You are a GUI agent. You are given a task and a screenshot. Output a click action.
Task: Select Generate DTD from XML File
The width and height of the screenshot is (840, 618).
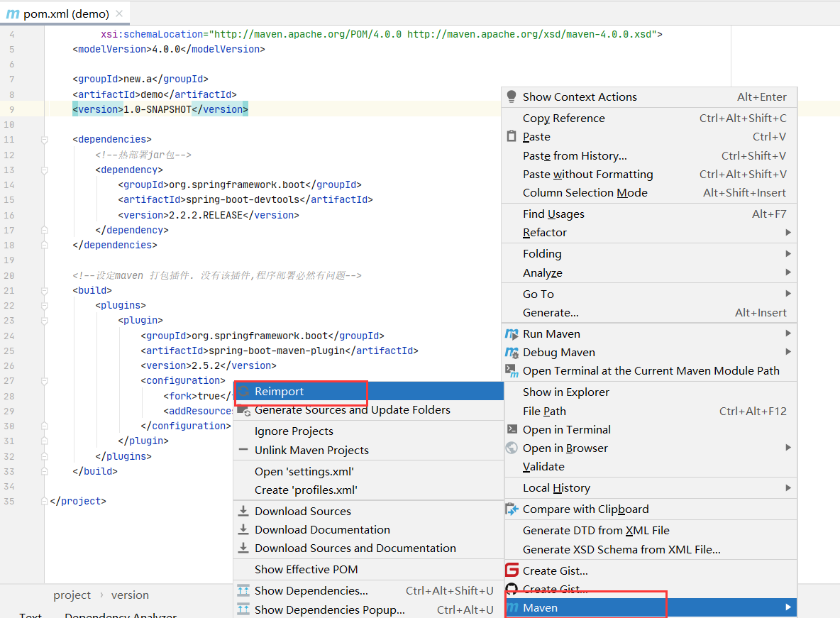[x=649, y=530]
